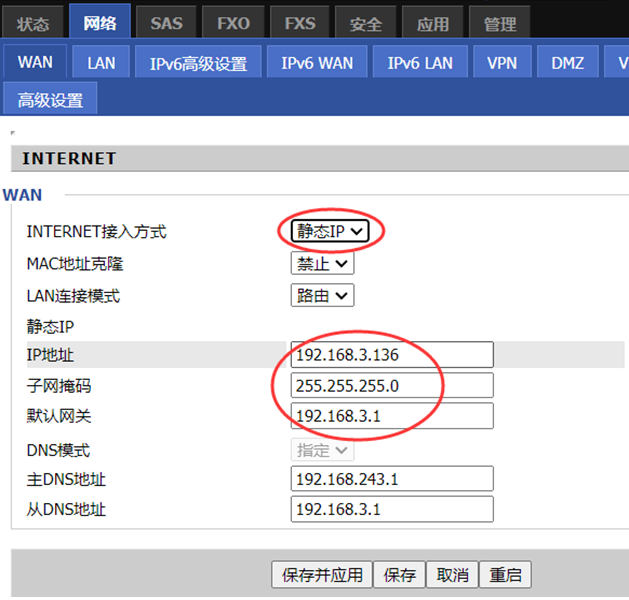
Task: Open the LAN连接模式 dropdown set to 路由
Action: [322, 295]
